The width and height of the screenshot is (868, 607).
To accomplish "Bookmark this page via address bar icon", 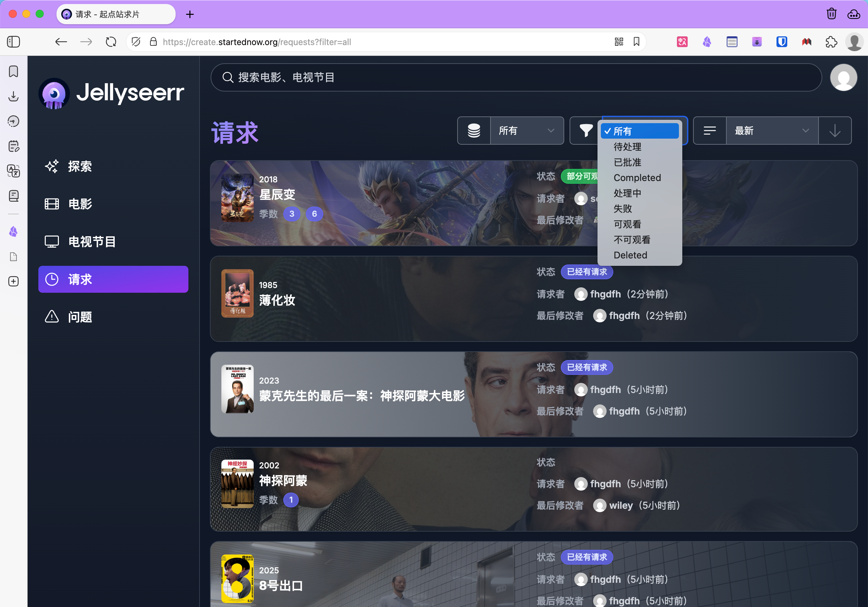I will click(637, 42).
